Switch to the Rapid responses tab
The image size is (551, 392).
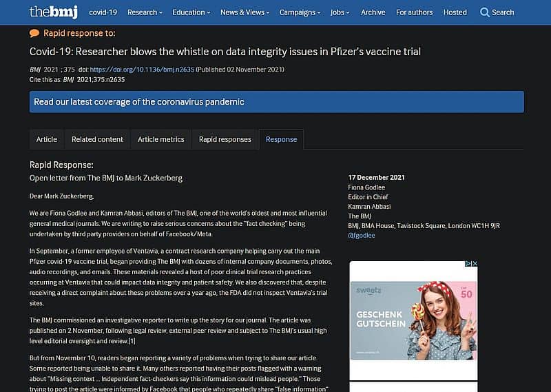click(x=225, y=139)
